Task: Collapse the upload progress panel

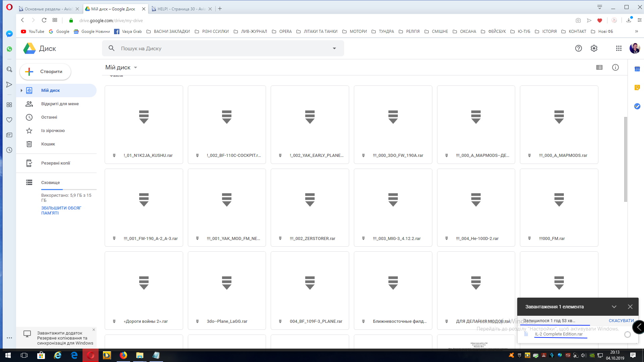Action: coord(614,307)
